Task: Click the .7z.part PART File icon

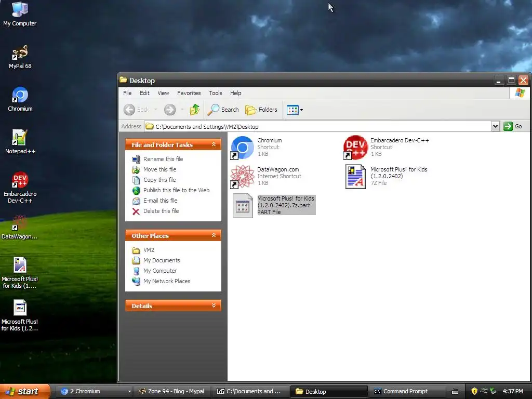Action: point(243,206)
